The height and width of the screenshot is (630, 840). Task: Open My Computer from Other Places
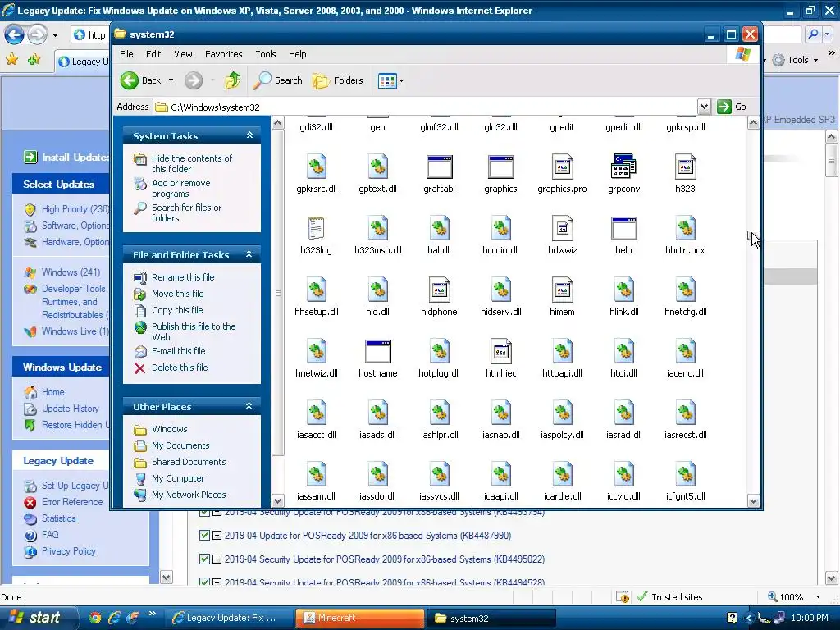point(178,478)
